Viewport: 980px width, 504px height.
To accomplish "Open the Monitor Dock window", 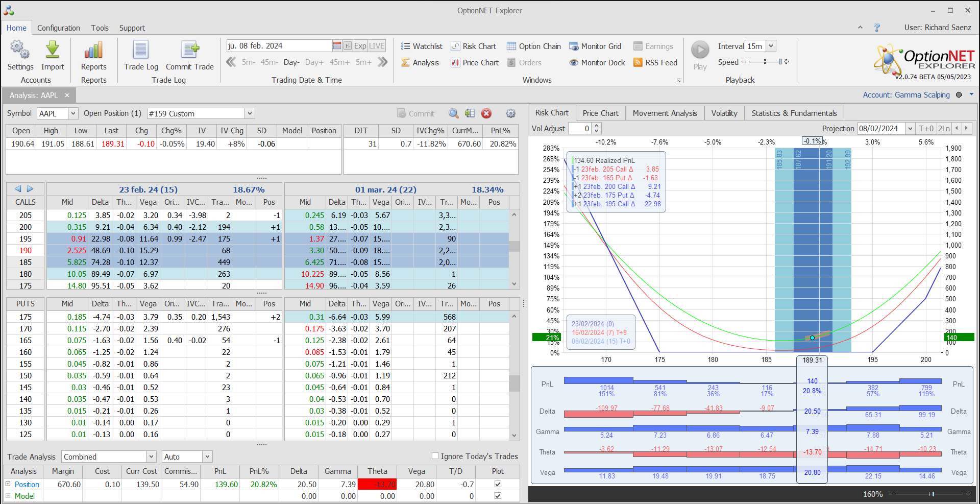I will 597,63.
